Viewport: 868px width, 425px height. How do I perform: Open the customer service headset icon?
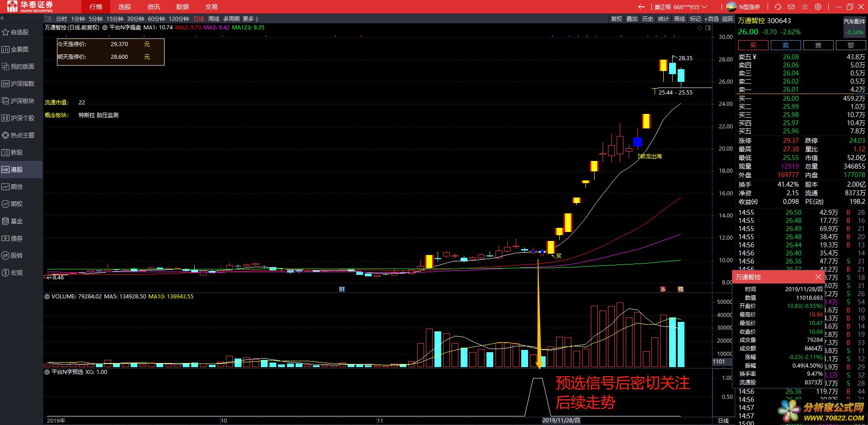(778, 7)
